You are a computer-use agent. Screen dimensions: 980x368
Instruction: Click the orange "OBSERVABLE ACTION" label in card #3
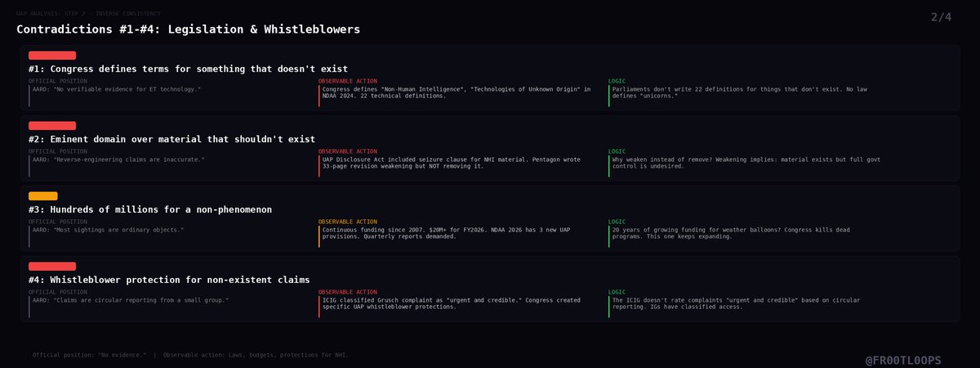pyautogui.click(x=348, y=222)
